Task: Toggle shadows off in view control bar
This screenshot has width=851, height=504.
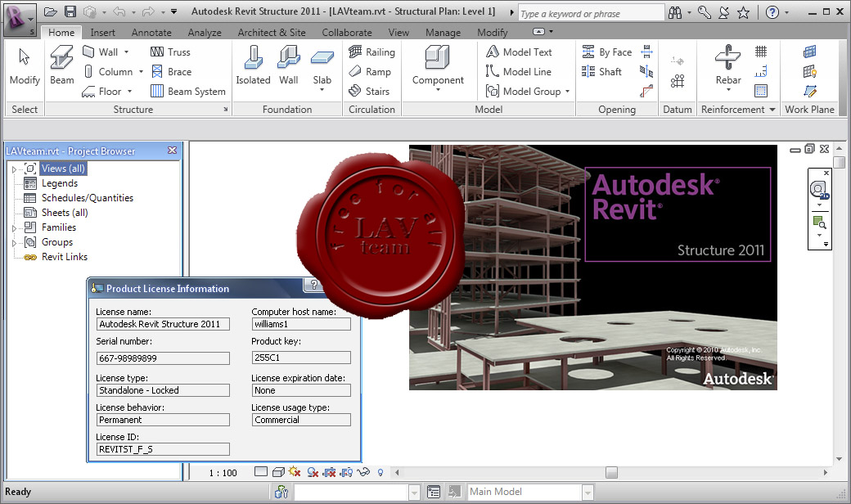Action: (313, 472)
